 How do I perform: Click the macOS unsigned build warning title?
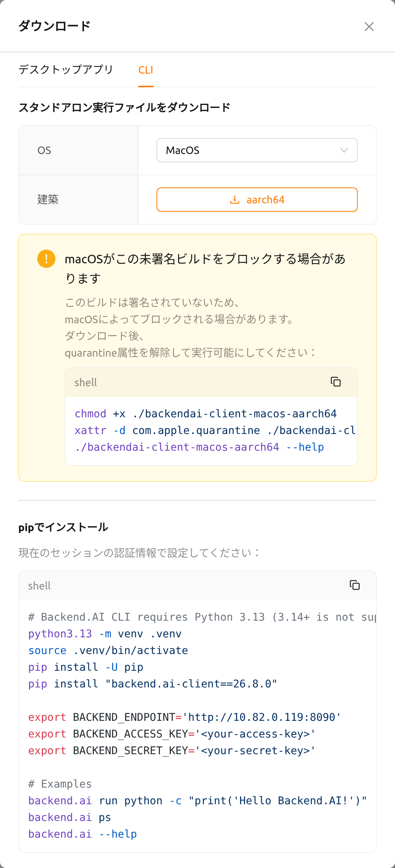[205, 269]
